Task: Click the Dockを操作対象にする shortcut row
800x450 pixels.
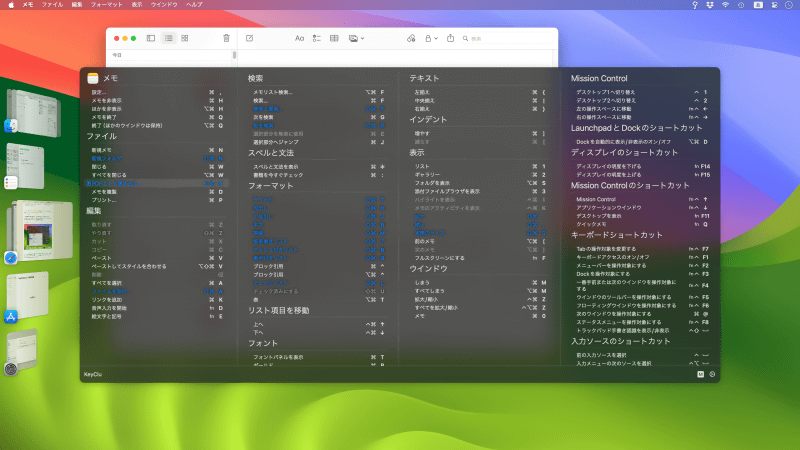Action: (x=642, y=274)
